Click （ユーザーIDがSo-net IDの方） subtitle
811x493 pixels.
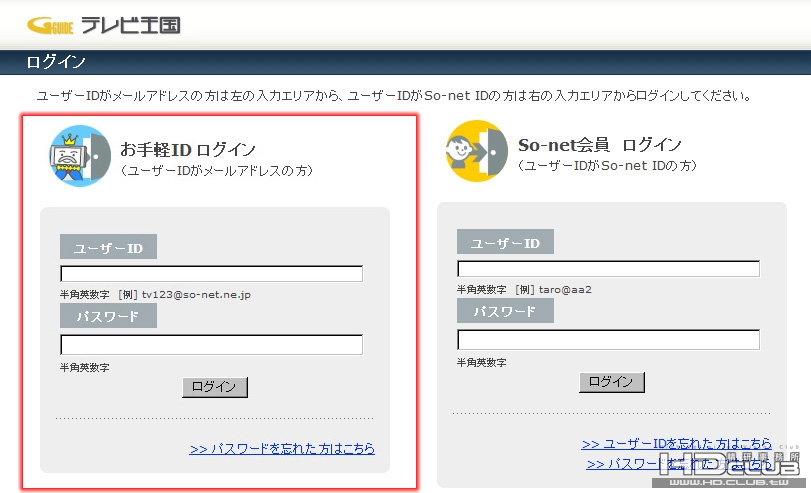(x=608, y=166)
